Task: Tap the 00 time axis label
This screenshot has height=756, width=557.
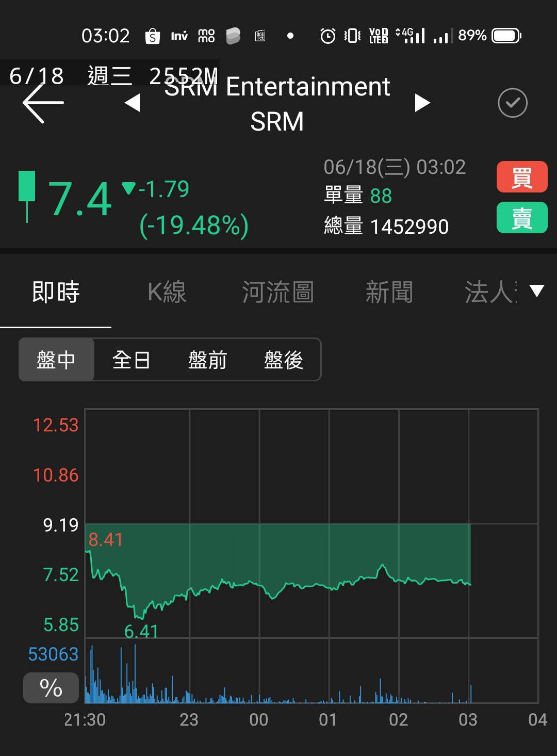Action: [x=259, y=719]
